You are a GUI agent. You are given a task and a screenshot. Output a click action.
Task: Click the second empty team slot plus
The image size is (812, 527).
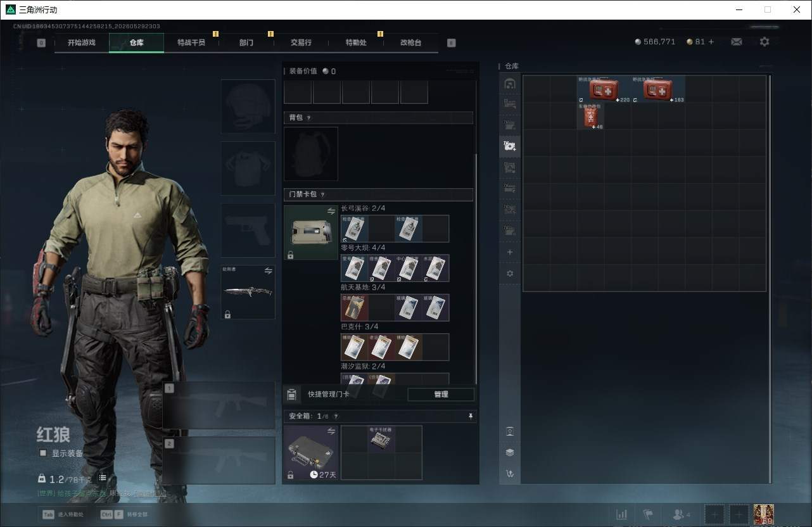pos(739,514)
